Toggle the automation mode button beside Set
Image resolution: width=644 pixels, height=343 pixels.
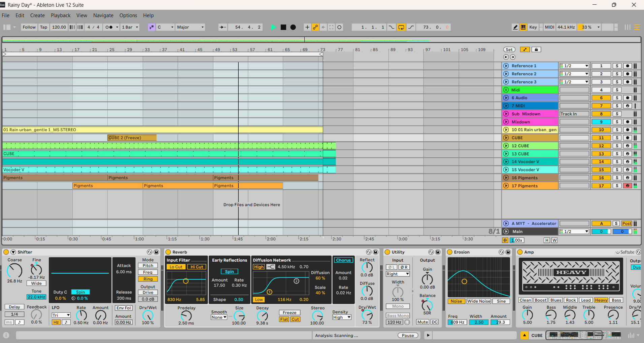(x=525, y=49)
